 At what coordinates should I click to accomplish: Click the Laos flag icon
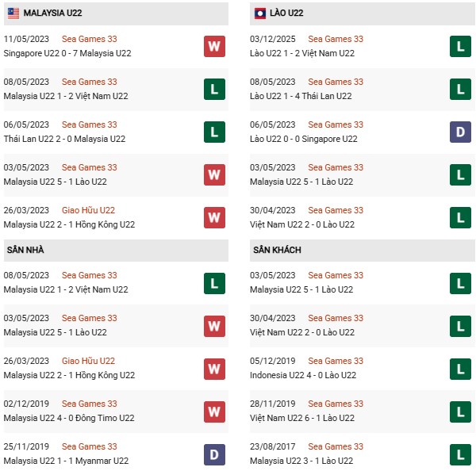260,13
